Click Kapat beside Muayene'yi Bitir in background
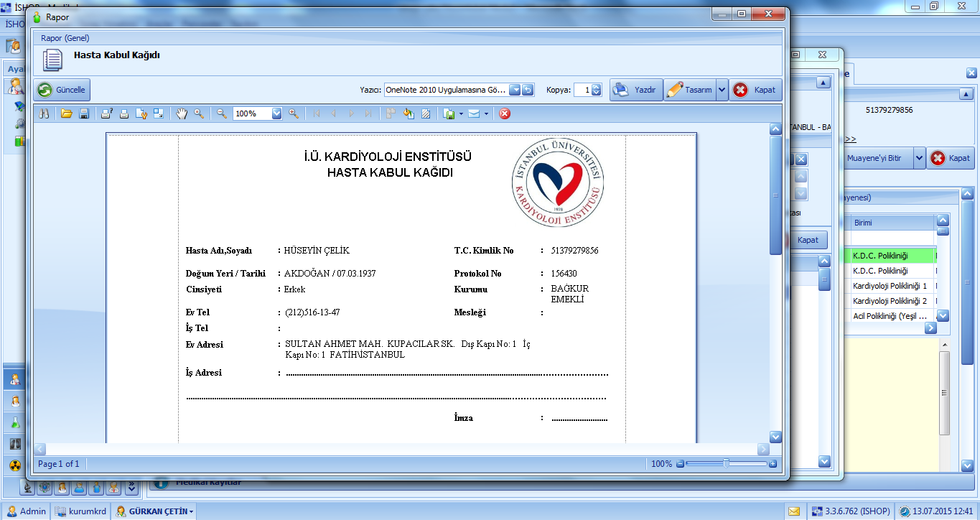 click(x=951, y=158)
